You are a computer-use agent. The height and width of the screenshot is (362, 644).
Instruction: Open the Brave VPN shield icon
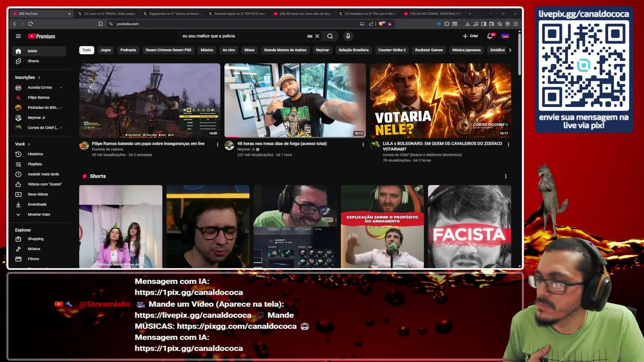pos(508,24)
